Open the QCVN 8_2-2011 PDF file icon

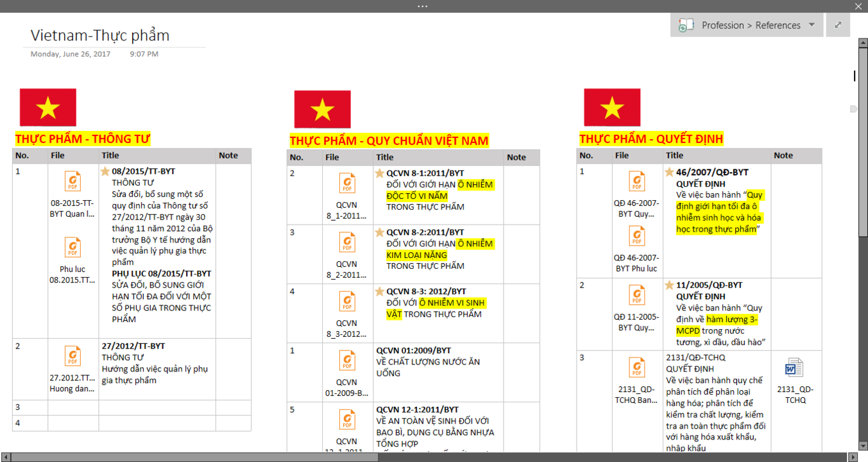tap(347, 243)
